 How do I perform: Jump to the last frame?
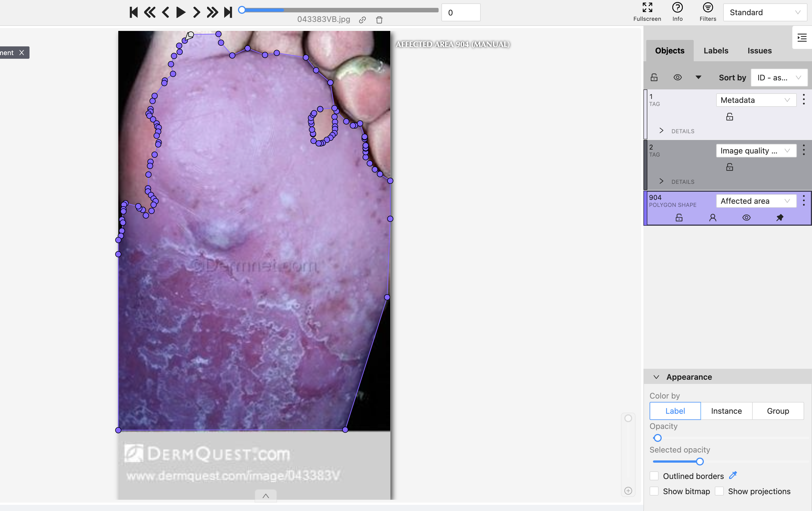228,12
